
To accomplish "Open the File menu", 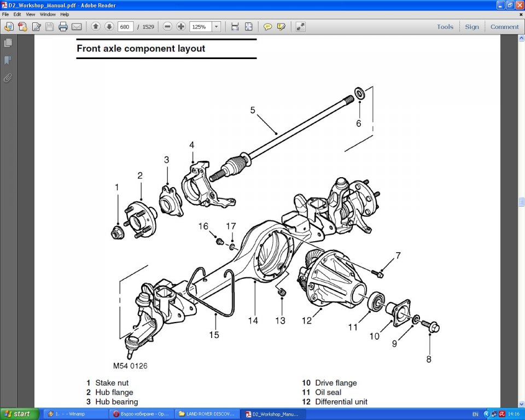I will tap(5, 14).
